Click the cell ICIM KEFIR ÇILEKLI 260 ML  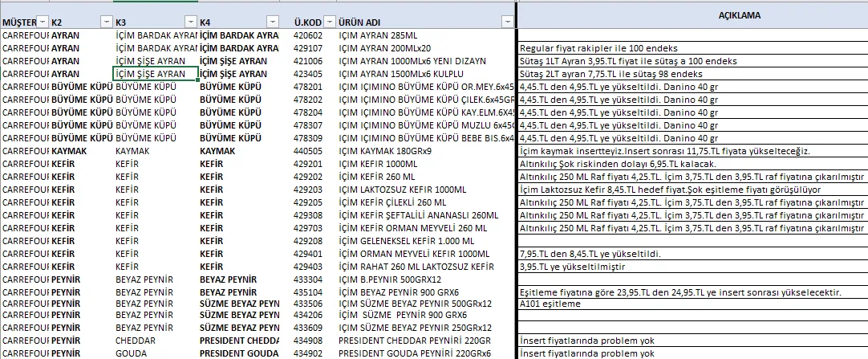coord(393,202)
